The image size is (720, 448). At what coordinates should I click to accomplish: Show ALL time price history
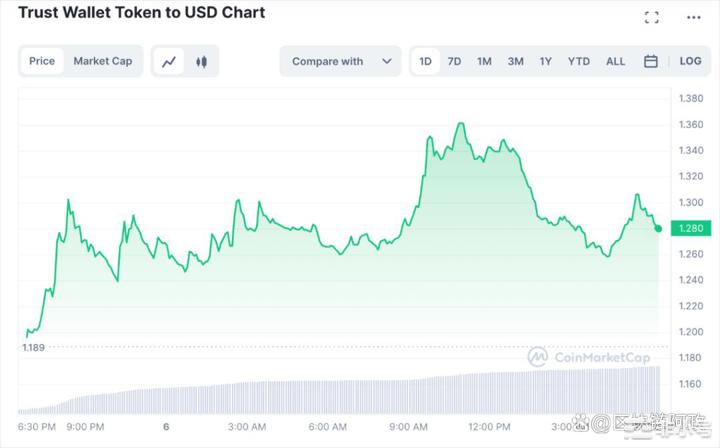click(x=615, y=61)
